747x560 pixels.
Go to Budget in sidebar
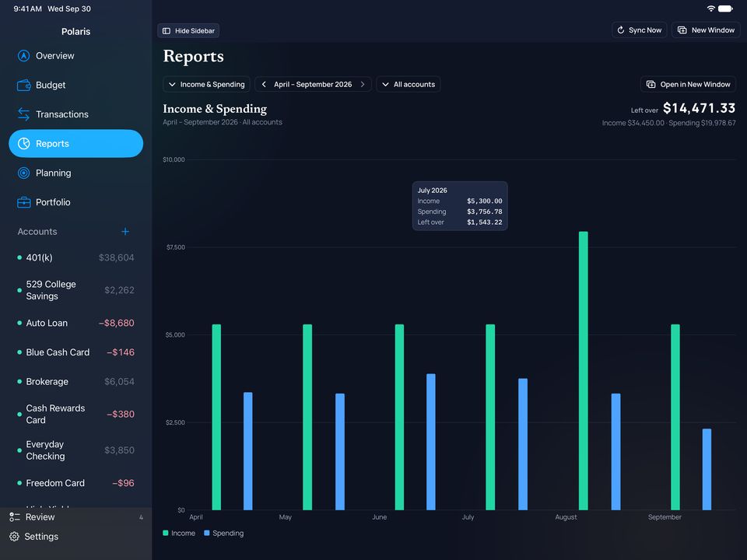75,86
